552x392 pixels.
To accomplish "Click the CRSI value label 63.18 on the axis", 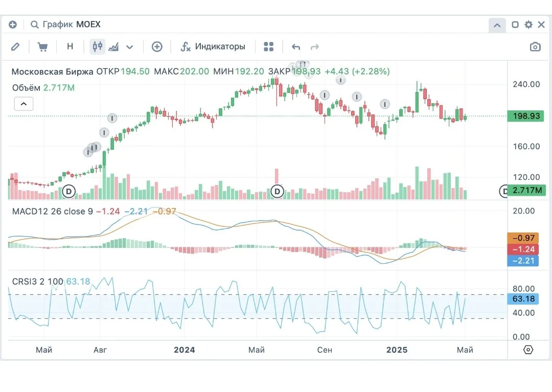I will coord(523,299).
